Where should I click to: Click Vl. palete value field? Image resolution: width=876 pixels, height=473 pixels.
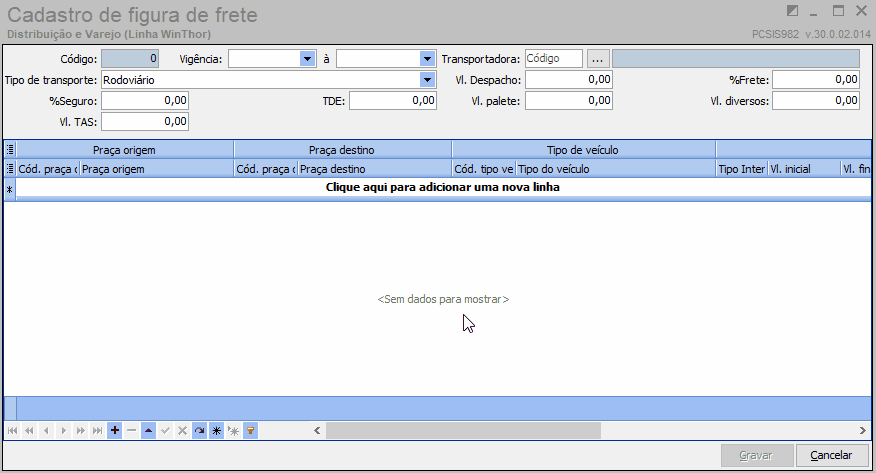click(x=569, y=101)
